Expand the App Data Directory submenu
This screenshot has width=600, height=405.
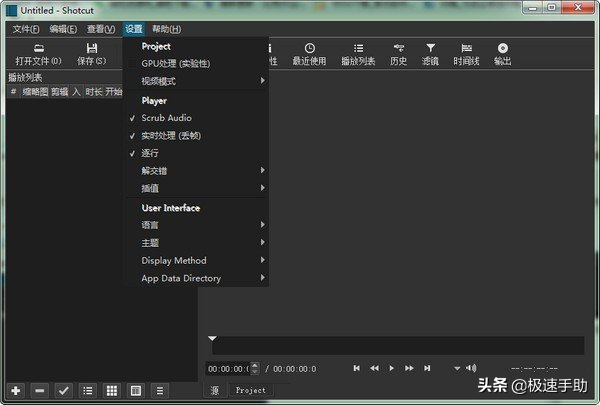(x=197, y=278)
